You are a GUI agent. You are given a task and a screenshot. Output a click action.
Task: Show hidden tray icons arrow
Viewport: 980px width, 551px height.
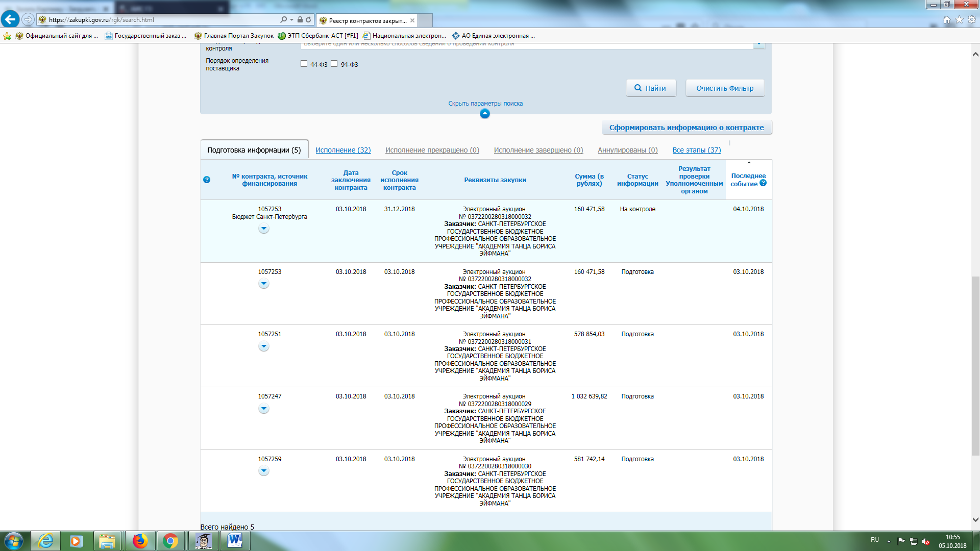click(x=889, y=541)
